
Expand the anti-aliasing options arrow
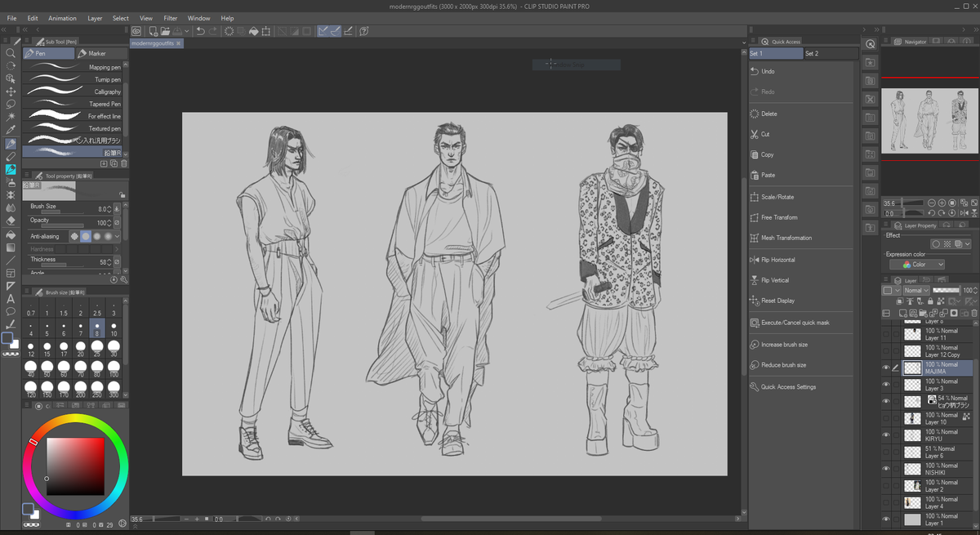coord(118,236)
